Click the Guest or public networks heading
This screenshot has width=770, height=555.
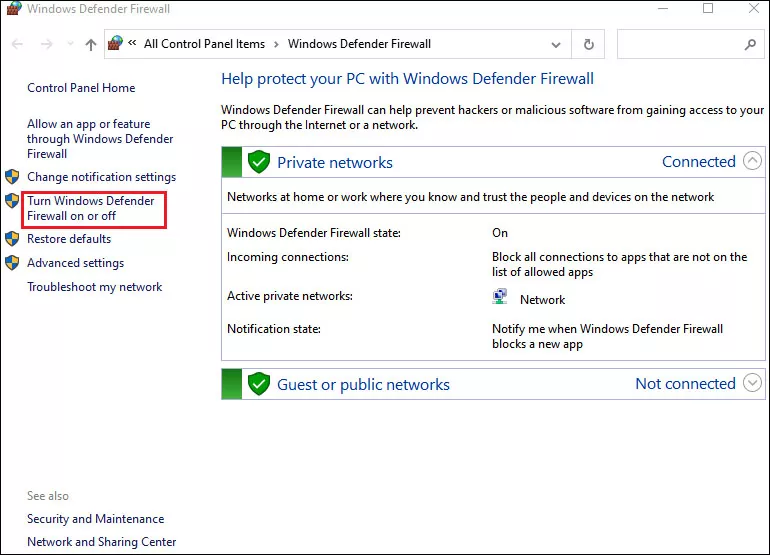[x=363, y=385]
